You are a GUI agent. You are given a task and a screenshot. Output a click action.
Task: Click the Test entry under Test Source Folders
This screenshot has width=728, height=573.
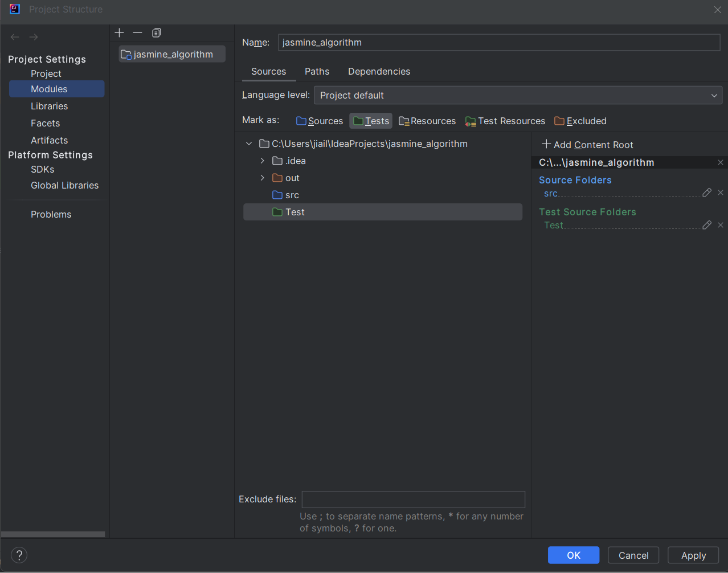(x=554, y=226)
